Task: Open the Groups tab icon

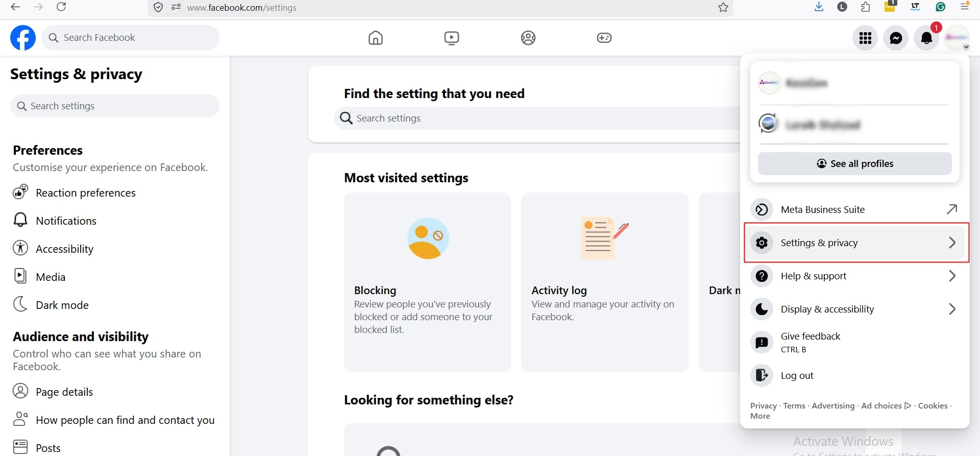Action: coord(528,38)
